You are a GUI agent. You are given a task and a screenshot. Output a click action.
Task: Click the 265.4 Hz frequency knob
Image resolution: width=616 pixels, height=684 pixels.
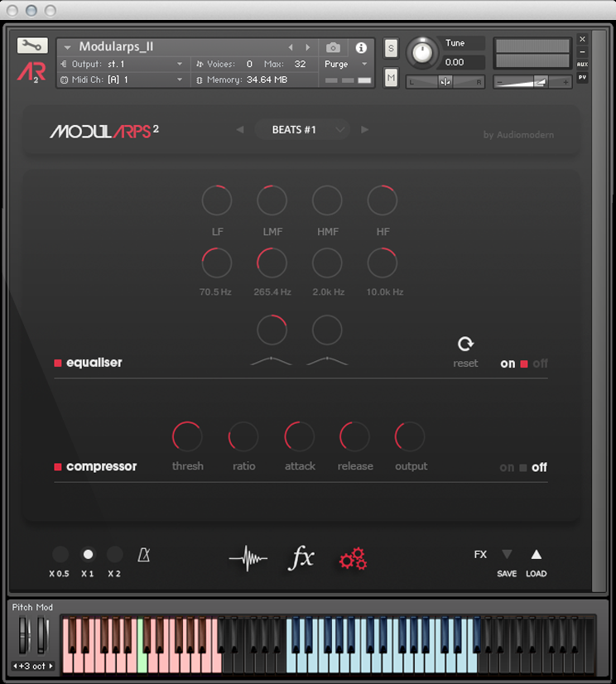coord(272,263)
